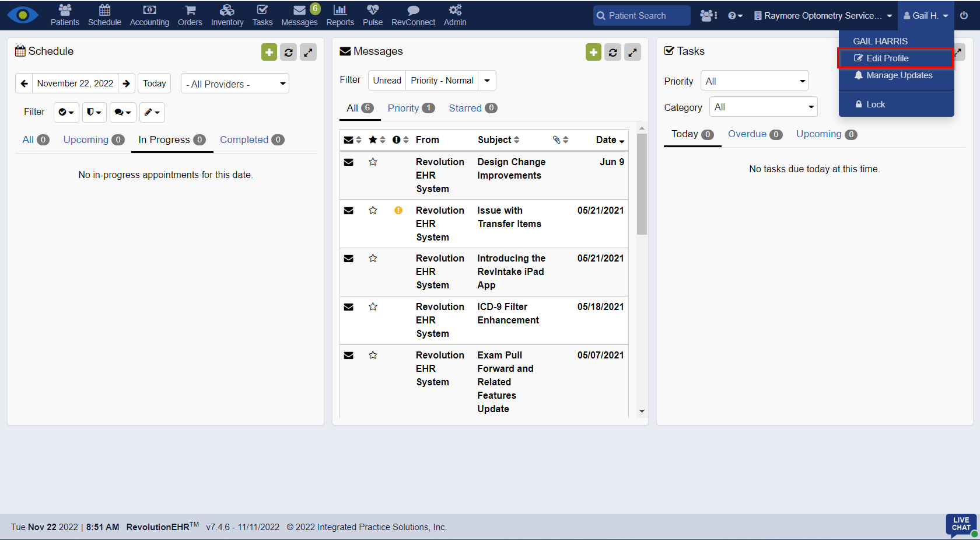Click the power logout icon
Image resolution: width=980 pixels, height=540 pixels.
pyautogui.click(x=964, y=15)
